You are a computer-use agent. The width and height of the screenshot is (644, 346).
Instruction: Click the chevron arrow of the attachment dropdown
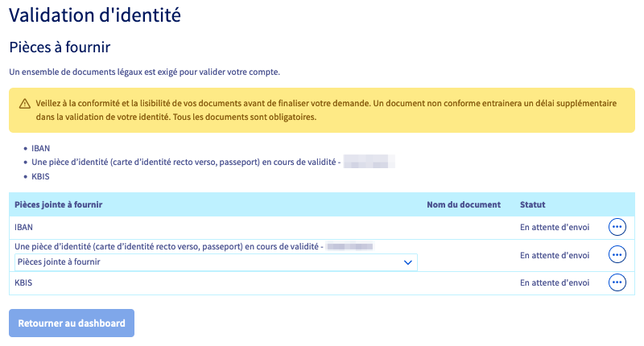(407, 262)
